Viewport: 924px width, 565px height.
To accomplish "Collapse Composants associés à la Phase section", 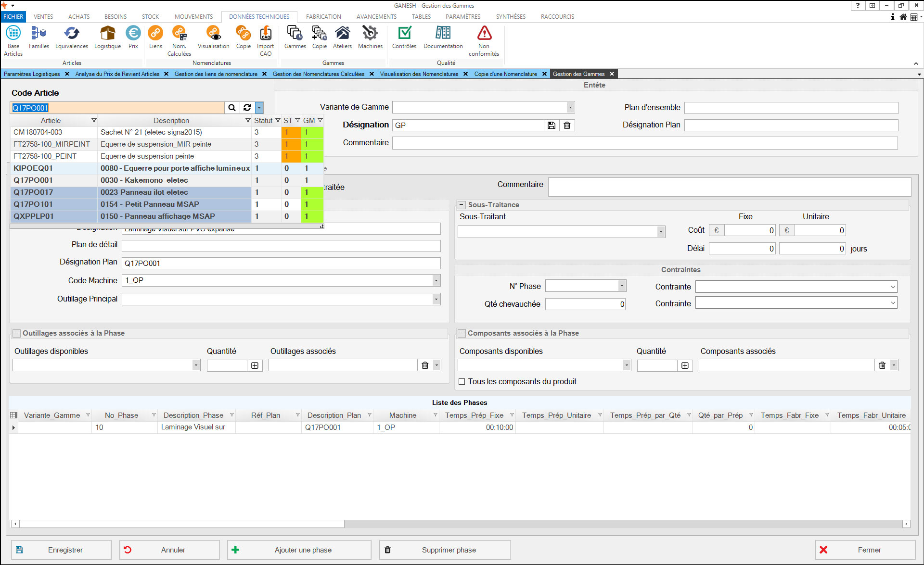I will coord(462,333).
